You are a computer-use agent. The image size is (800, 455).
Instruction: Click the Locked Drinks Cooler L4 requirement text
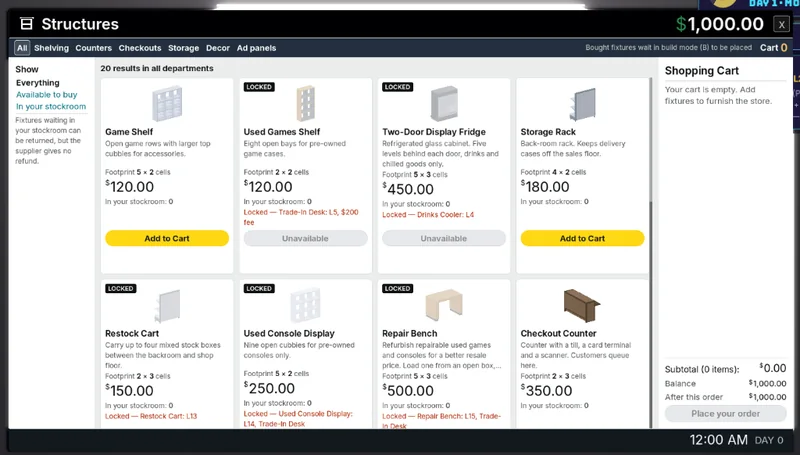click(x=428, y=215)
